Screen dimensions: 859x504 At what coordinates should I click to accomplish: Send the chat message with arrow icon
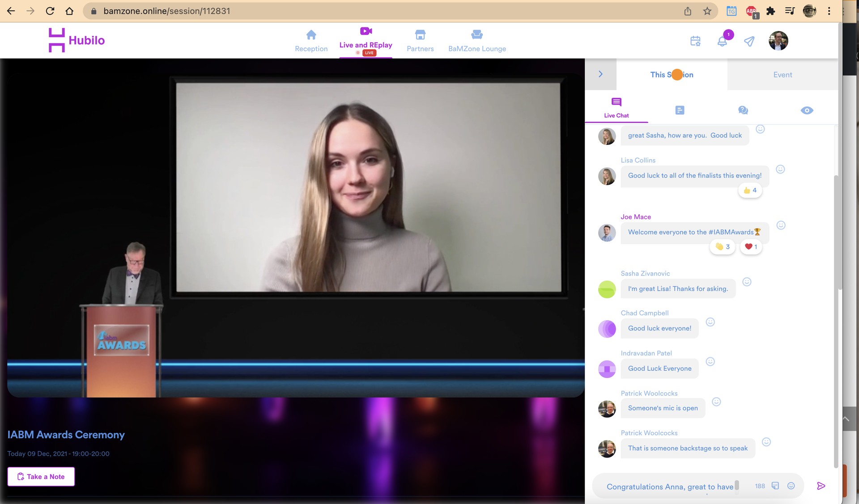(x=821, y=486)
